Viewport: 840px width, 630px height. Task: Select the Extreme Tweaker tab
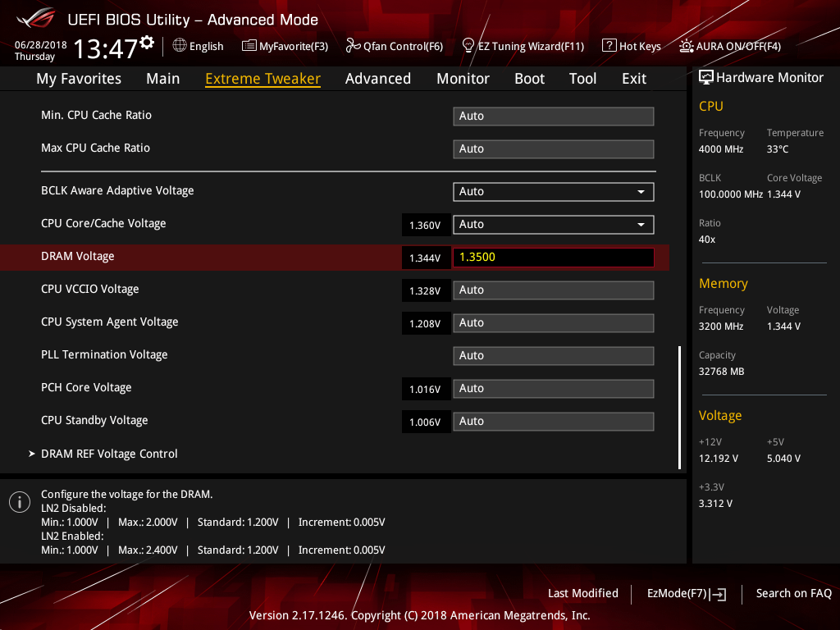[263, 79]
